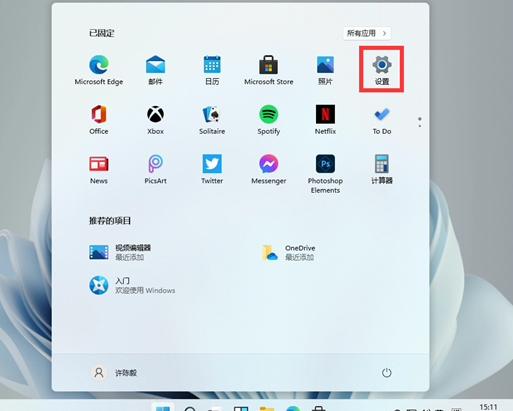Open Microsoft Store pinned app

click(269, 70)
